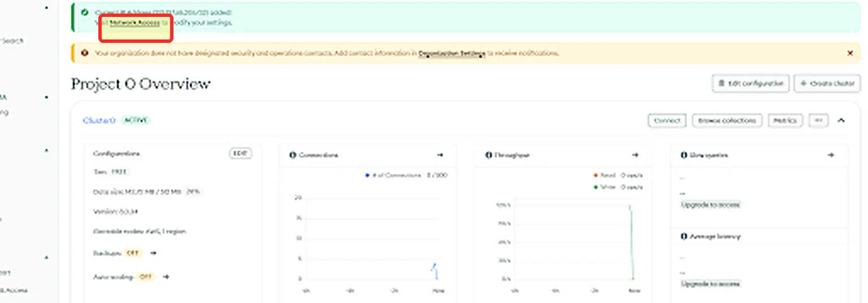Open the three-dot more options menu

(x=819, y=120)
